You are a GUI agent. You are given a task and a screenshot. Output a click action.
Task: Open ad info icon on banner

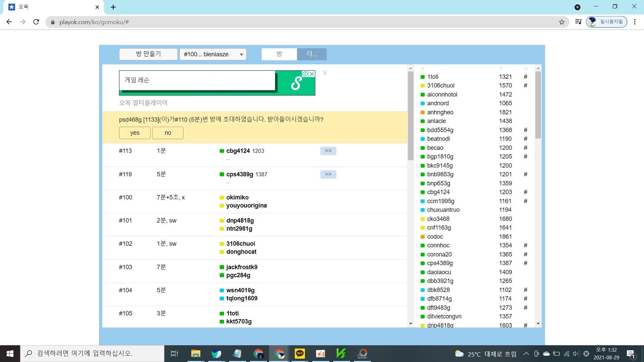tap(305, 74)
